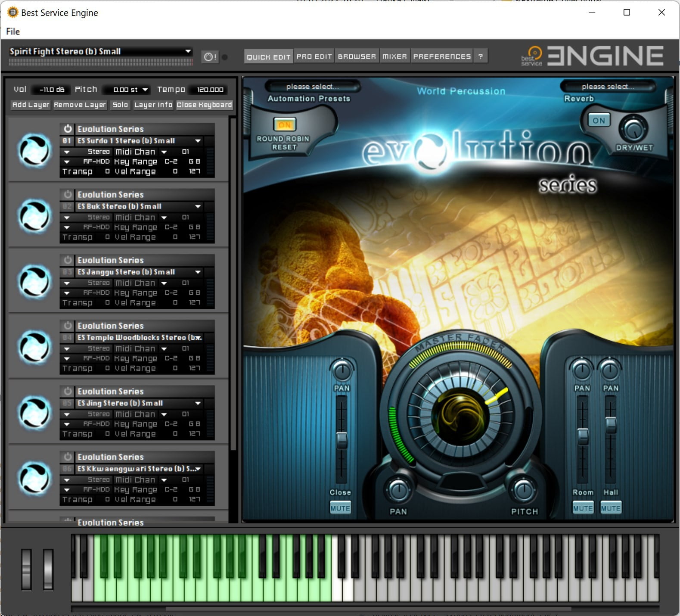This screenshot has width=680, height=616.
Task: Click the Room channel volume fader
Action: (x=583, y=435)
